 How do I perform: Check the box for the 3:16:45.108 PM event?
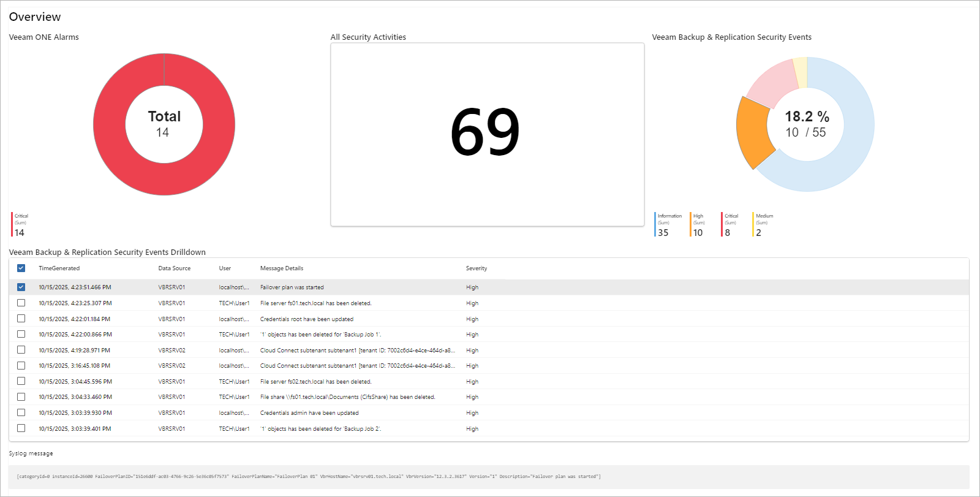[x=21, y=365]
